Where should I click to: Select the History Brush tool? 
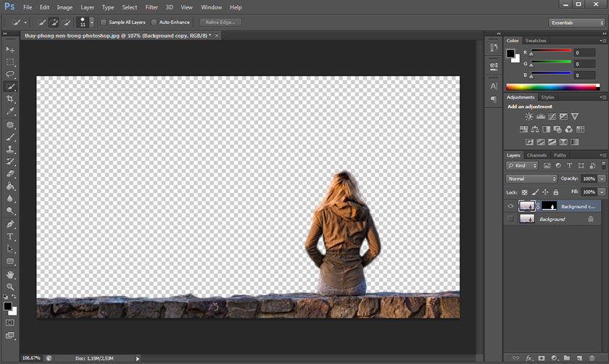[x=10, y=162]
